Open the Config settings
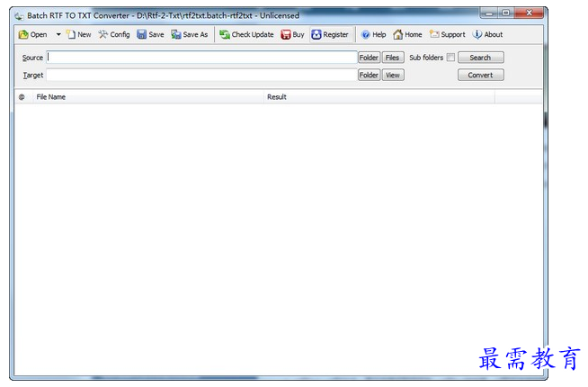This screenshot has height=387, width=588. [114, 34]
